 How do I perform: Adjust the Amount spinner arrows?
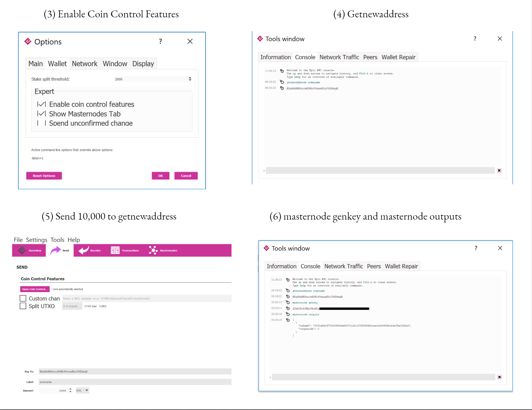pos(70,391)
